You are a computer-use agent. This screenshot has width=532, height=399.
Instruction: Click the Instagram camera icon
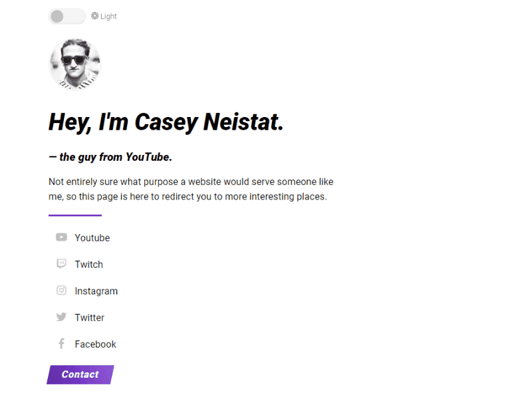(61, 291)
